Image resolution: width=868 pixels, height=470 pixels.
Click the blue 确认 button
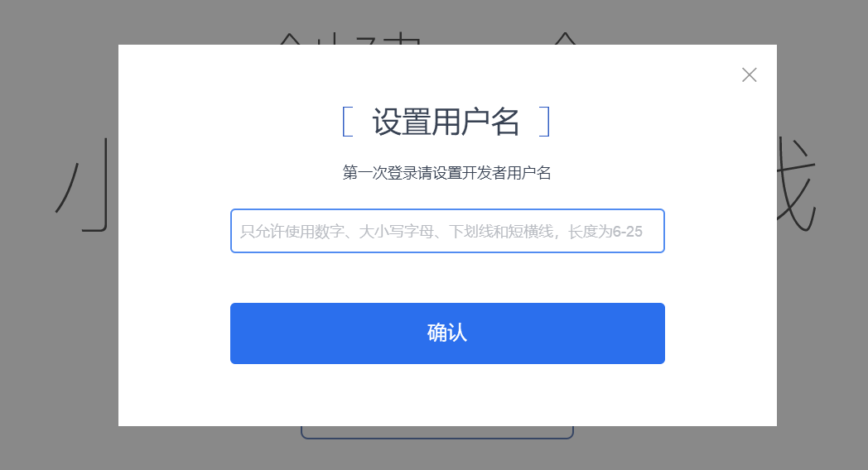tap(447, 333)
